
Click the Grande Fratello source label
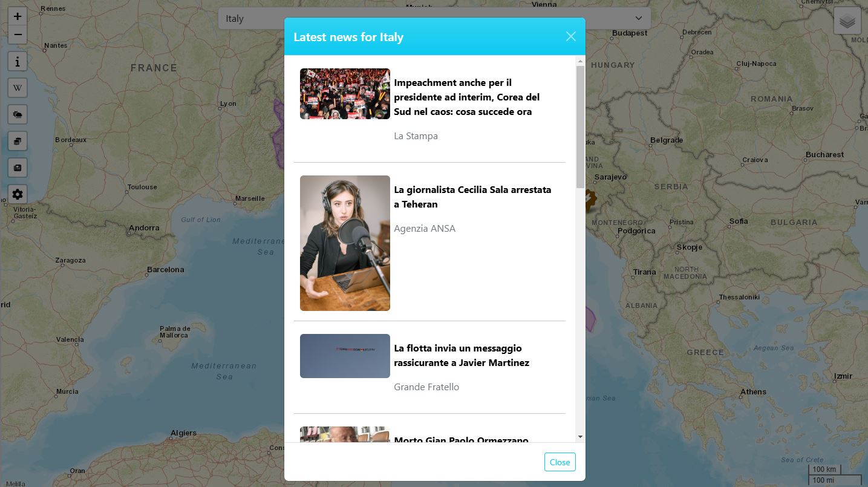[426, 387]
